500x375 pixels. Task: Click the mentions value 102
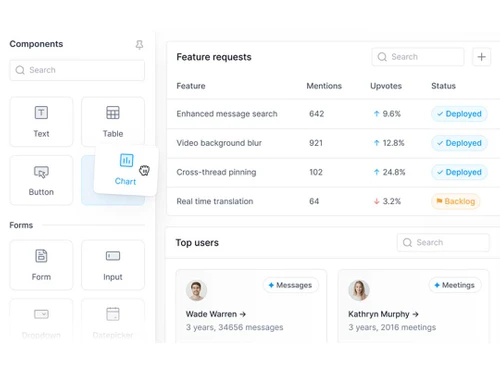tap(316, 172)
